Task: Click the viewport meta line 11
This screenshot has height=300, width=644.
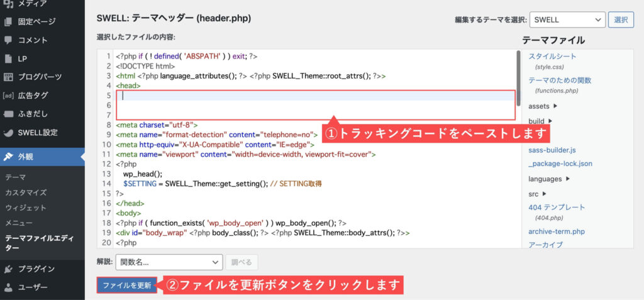Action: [x=246, y=154]
